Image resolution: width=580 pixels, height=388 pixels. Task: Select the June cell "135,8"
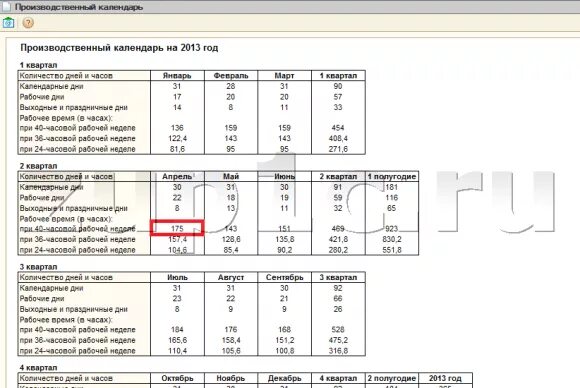(284, 240)
